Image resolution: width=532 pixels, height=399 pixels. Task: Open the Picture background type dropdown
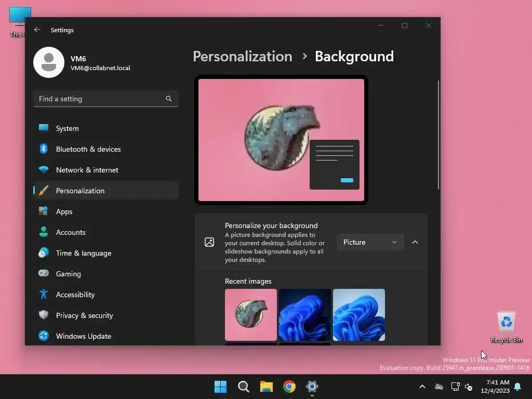pyautogui.click(x=370, y=242)
